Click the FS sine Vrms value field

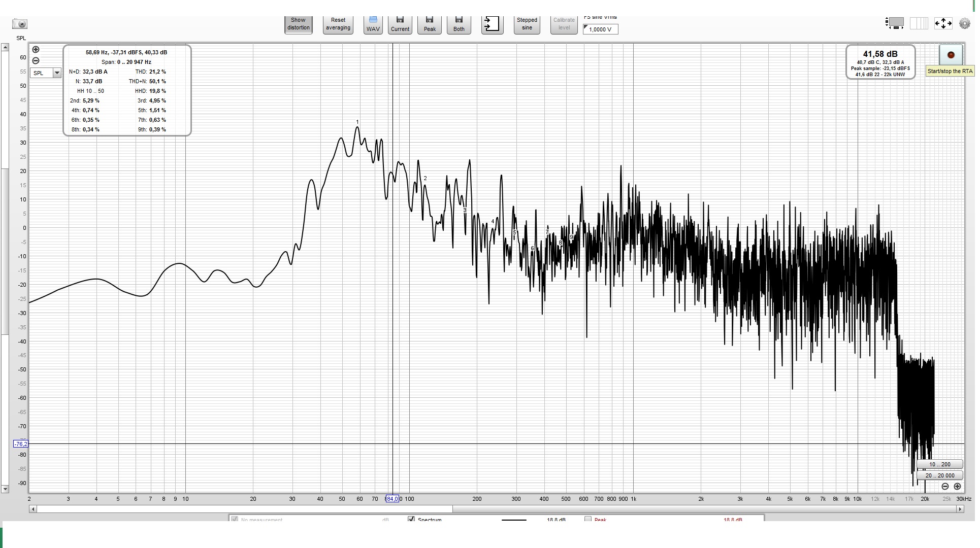(600, 29)
